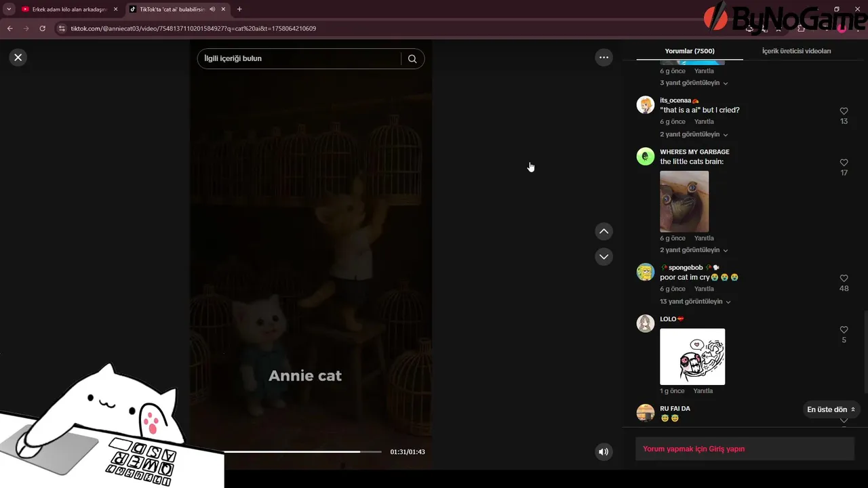This screenshot has width=868, height=488.
Task: Open LOLO profile avatar
Action: coord(646,324)
